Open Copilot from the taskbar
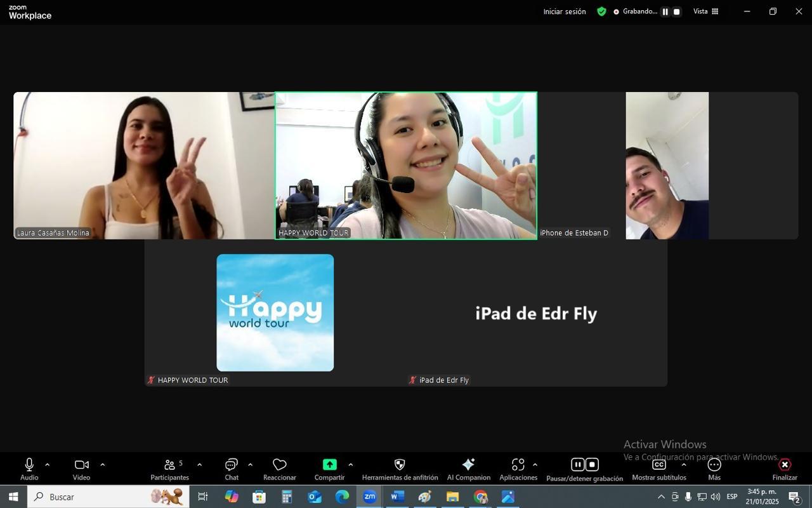 pyautogui.click(x=232, y=497)
